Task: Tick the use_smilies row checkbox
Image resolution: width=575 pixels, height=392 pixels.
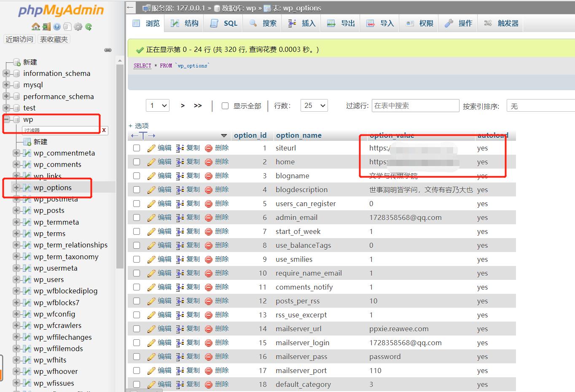Action: 137,259
